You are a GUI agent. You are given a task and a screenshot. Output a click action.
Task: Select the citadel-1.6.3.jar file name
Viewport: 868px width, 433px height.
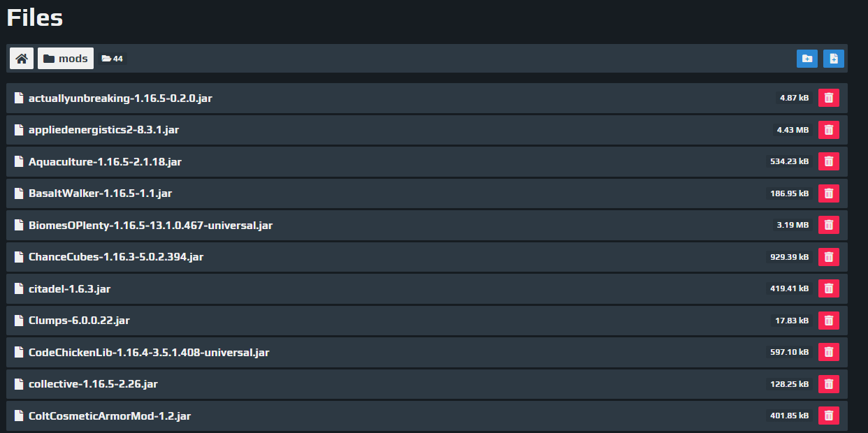coord(69,288)
